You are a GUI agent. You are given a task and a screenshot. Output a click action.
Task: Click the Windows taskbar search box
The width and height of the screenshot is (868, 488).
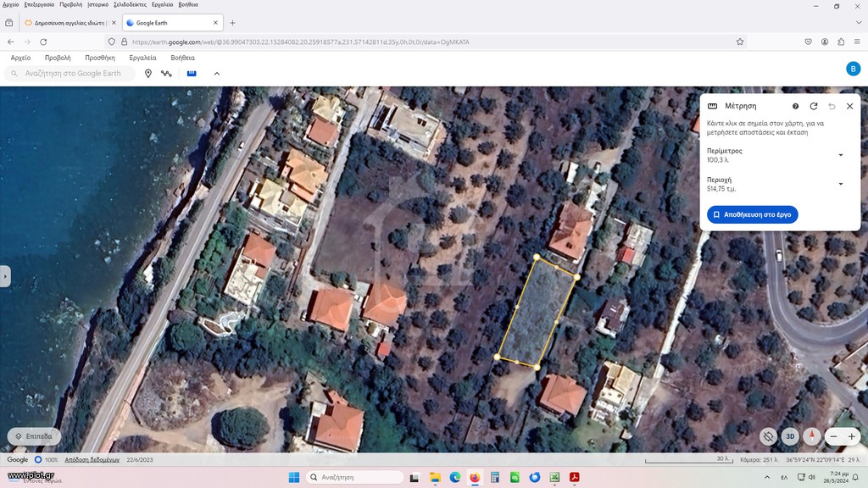(x=355, y=477)
